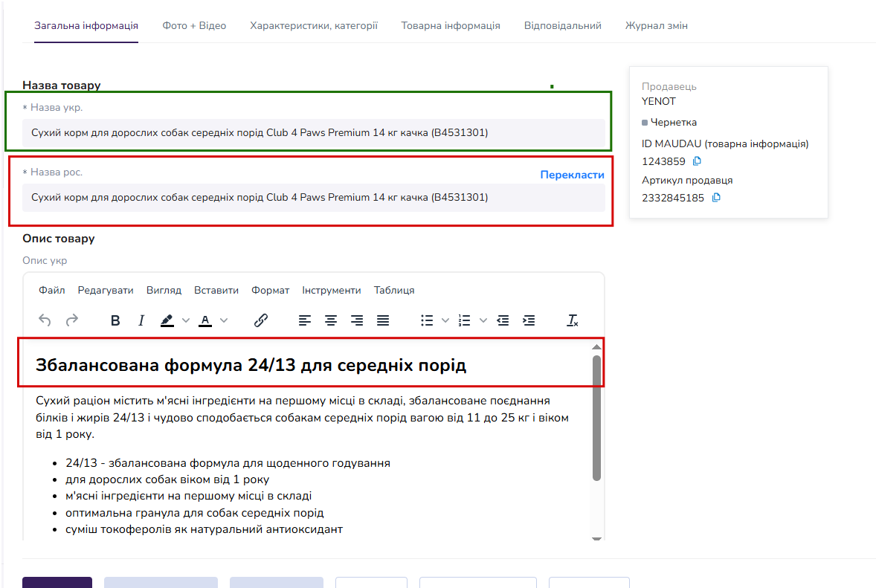Click the article value 2332845185

[673, 198]
